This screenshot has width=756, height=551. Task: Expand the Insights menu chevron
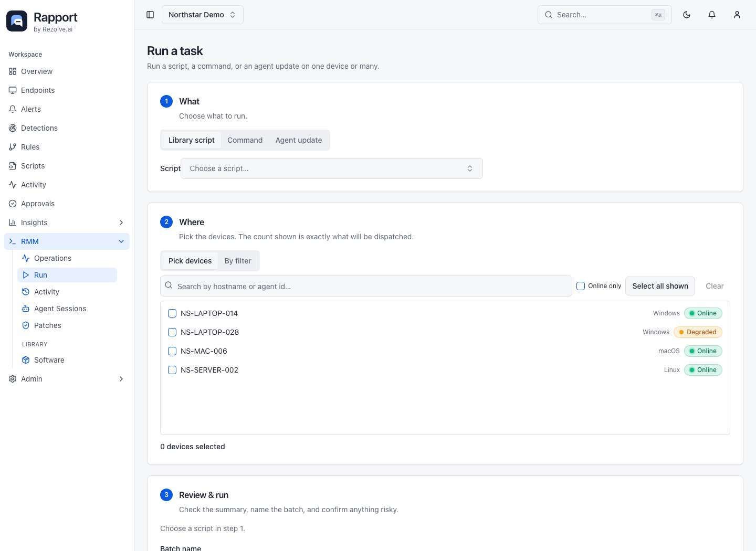[121, 222]
